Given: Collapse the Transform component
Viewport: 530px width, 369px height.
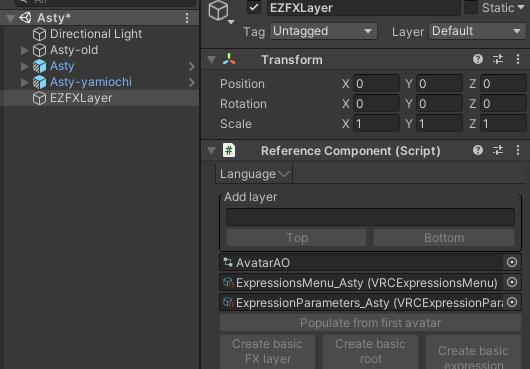Looking at the screenshot, I should tap(212, 60).
